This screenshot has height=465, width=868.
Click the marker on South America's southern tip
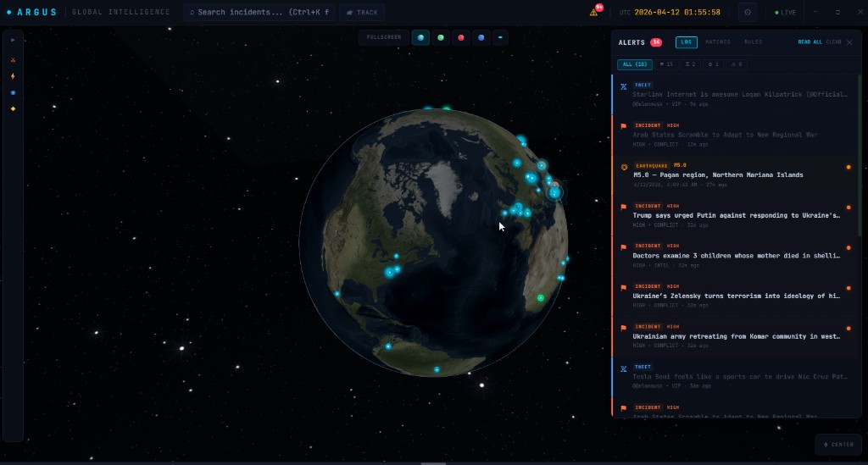[x=437, y=369]
